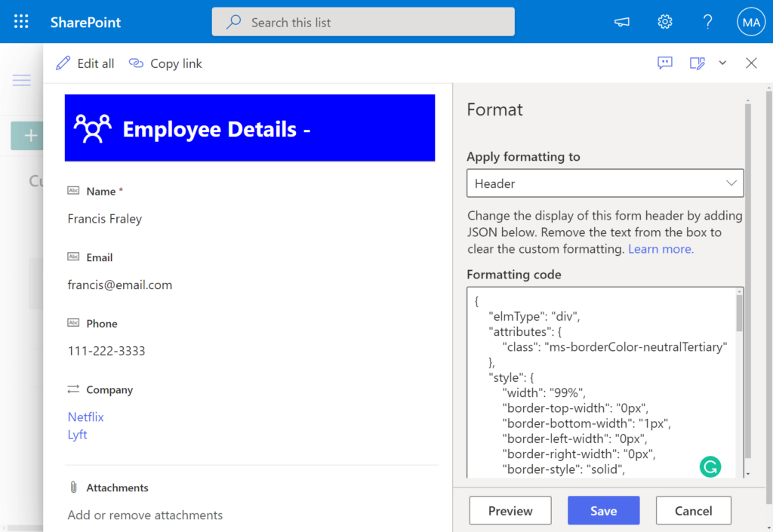773x532 pixels.
Task: Click the Format pane scroll down arrow
Action: click(748, 474)
